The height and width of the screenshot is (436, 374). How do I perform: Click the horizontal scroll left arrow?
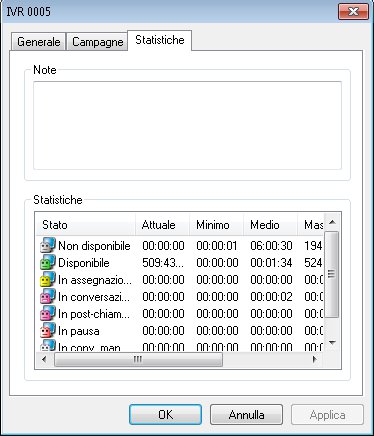pos(44,359)
